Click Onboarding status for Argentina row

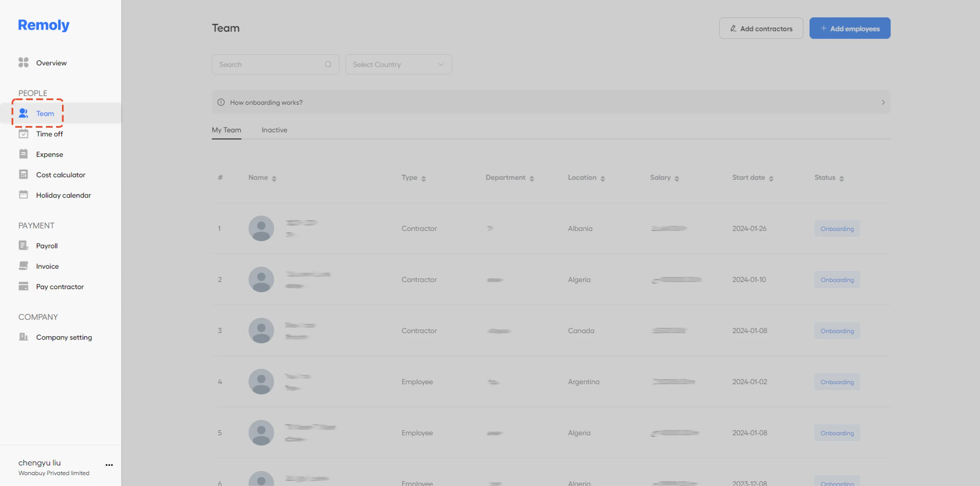coord(837,382)
